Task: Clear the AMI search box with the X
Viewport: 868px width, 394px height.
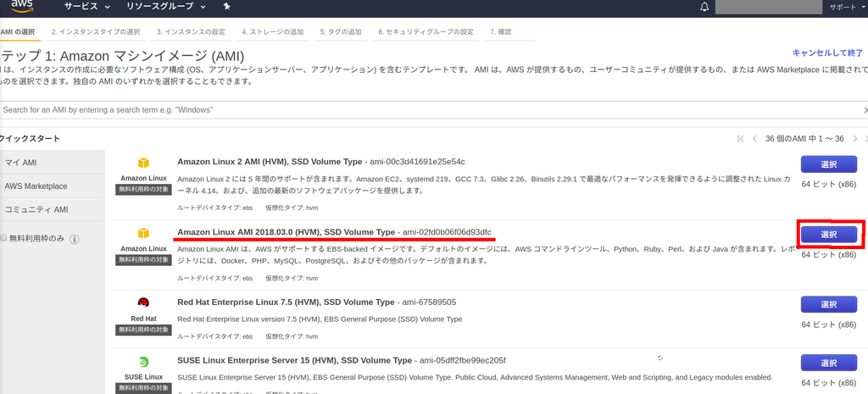Action: pos(865,110)
